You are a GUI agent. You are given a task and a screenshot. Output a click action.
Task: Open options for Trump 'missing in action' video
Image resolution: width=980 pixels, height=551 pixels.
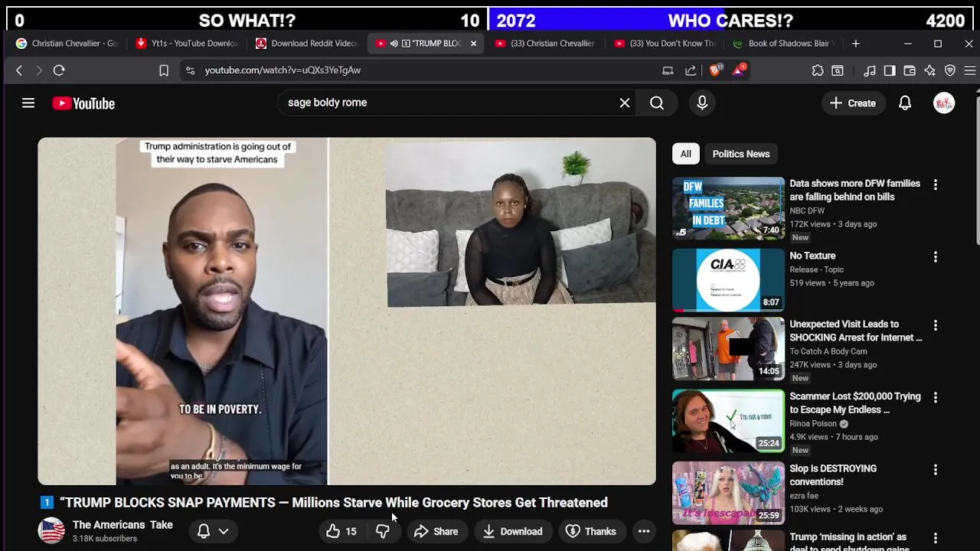point(935,538)
